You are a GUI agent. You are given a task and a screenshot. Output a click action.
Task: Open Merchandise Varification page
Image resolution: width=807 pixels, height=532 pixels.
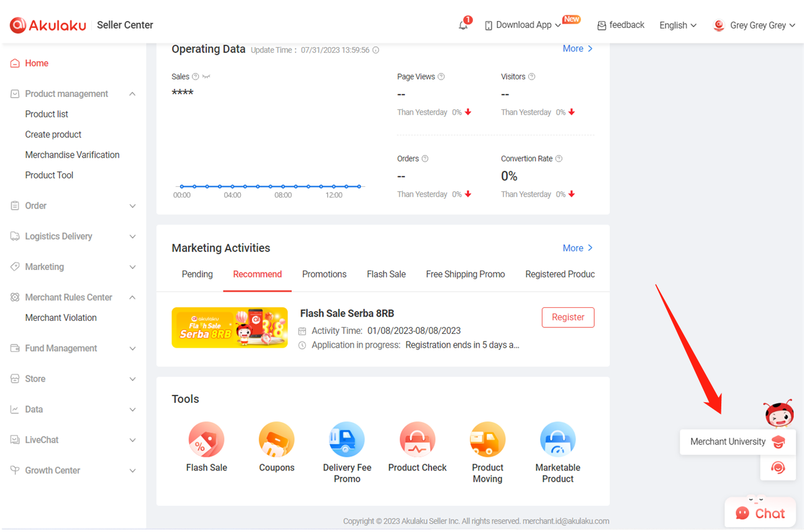[72, 155]
